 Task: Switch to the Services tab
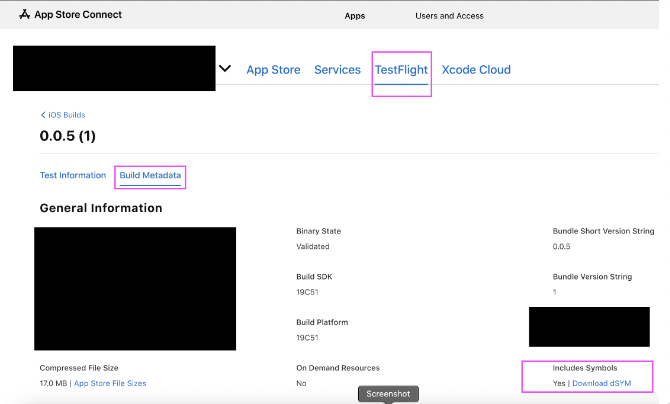pos(337,70)
